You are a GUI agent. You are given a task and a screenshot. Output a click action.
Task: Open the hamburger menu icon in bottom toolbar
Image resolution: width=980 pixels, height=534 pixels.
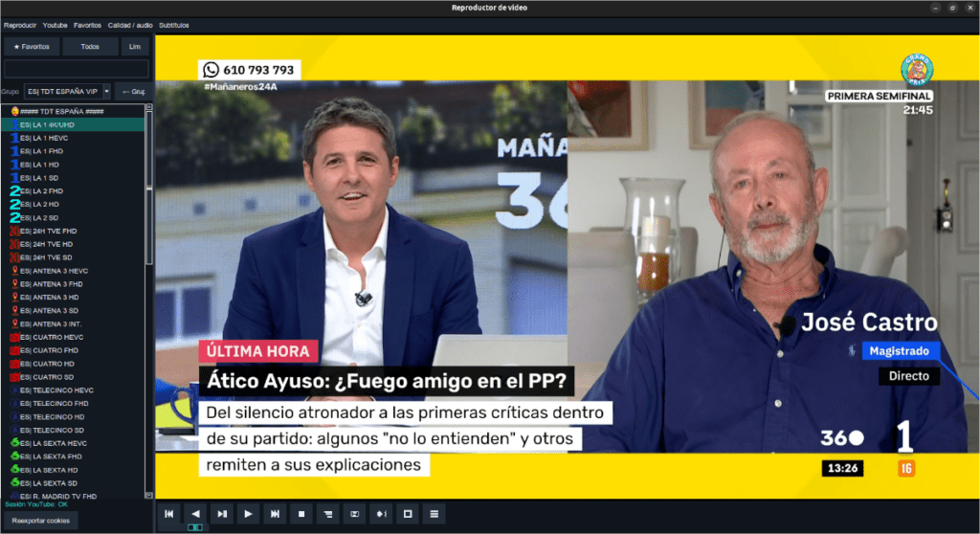[434, 514]
